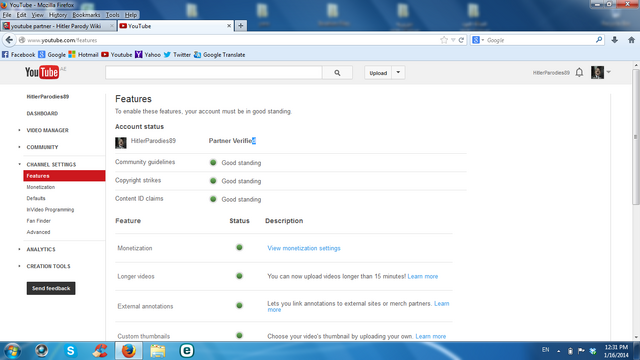Viewport: 640px width, 360px height.
Task: Click the Firefox back arrow button
Action: [9, 40]
